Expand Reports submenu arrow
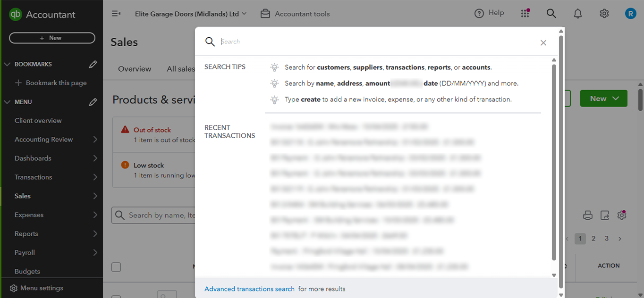Image resolution: width=644 pixels, height=298 pixels. click(95, 234)
